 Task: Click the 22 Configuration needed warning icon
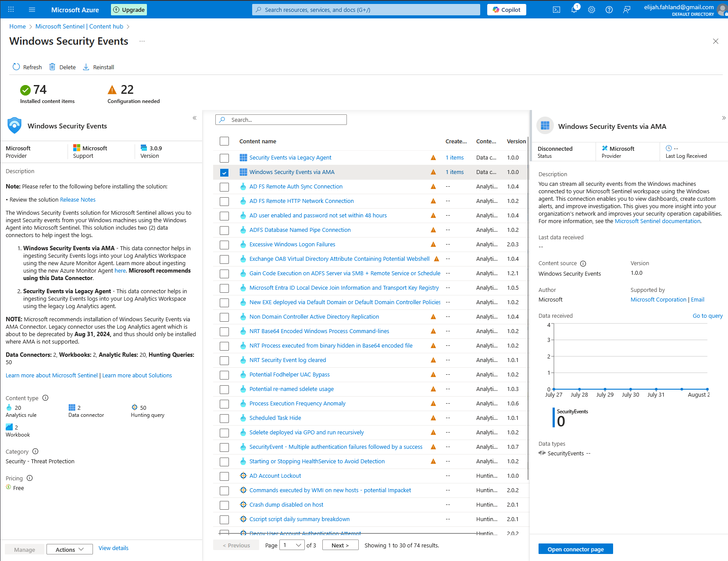[x=112, y=90]
